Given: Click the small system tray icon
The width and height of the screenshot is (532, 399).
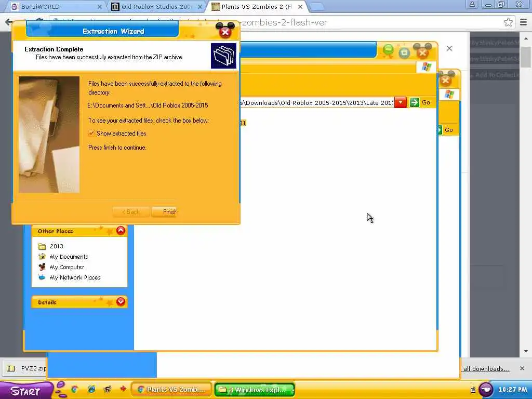Looking at the screenshot, I should [473, 390].
